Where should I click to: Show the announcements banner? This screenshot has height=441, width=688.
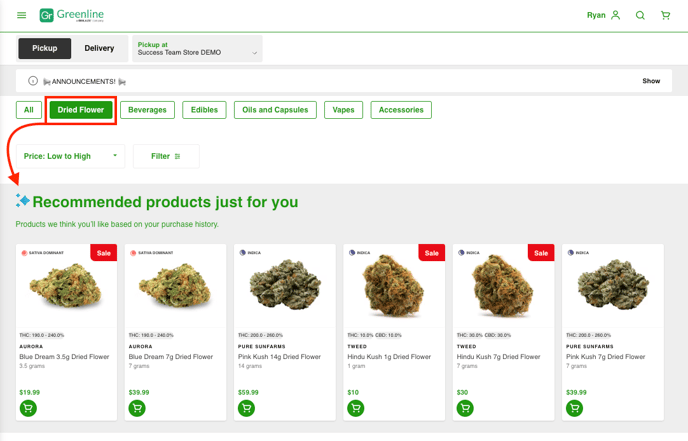[x=651, y=81]
